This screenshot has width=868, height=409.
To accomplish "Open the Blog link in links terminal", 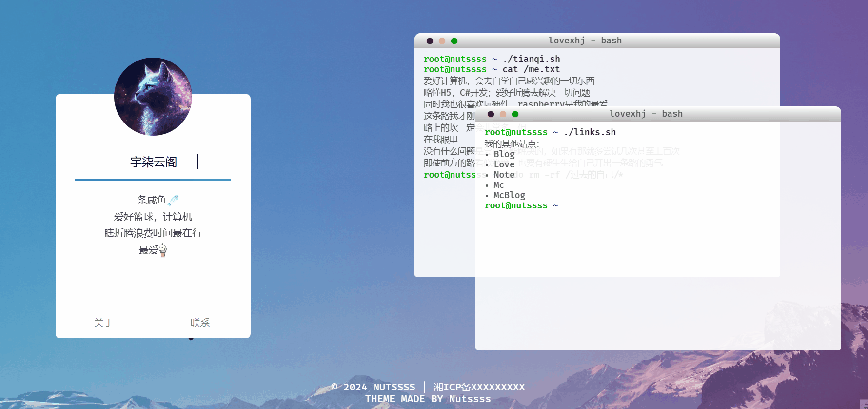I will click(x=504, y=154).
